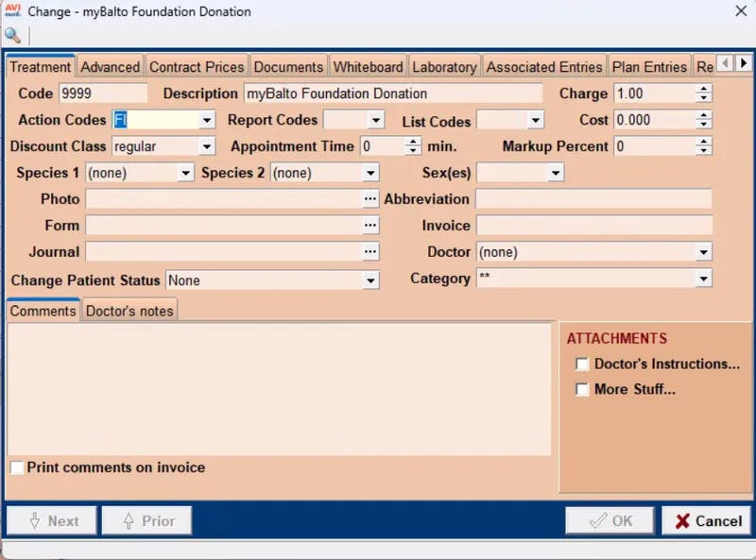756x560 pixels.
Task: Switch to the Advanced tab
Action: pos(110,66)
